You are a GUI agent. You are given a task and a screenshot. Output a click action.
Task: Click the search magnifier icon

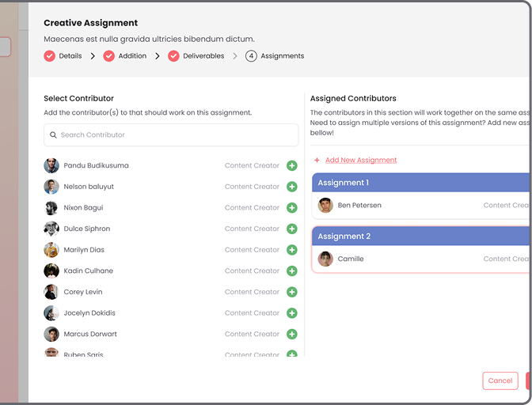pyautogui.click(x=53, y=135)
